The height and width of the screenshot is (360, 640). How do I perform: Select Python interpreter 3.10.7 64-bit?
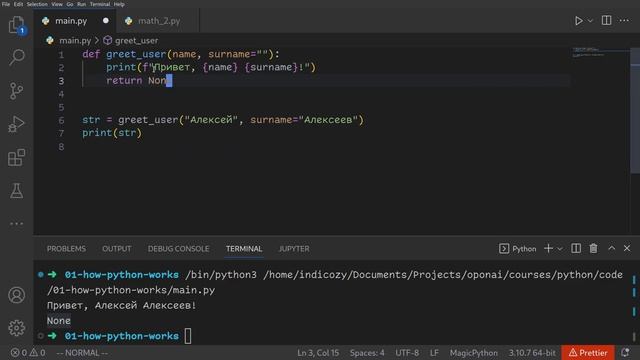[x=532, y=353]
